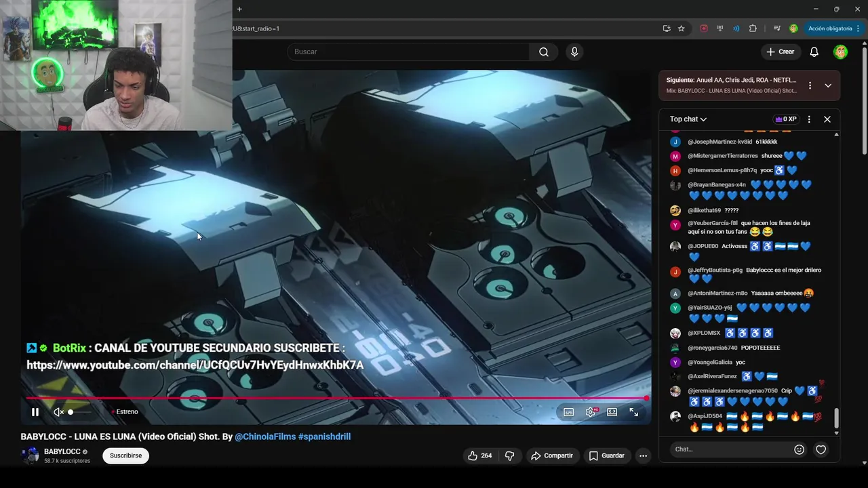Click the Chrome profile avatar

click(793, 28)
